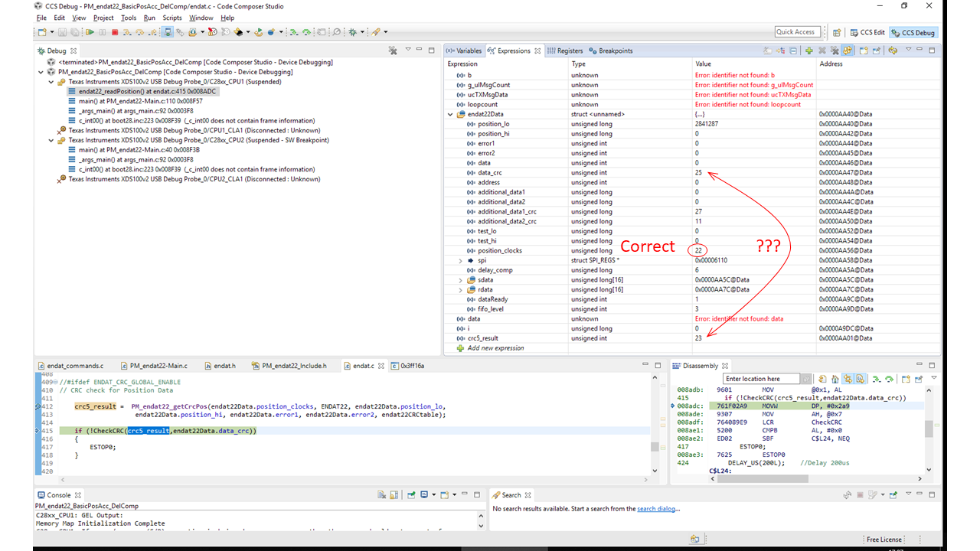Viewport: 980px width, 551px height.
Task: Collapse the C28xx_CPU2 debug probe node
Action: 51,140
